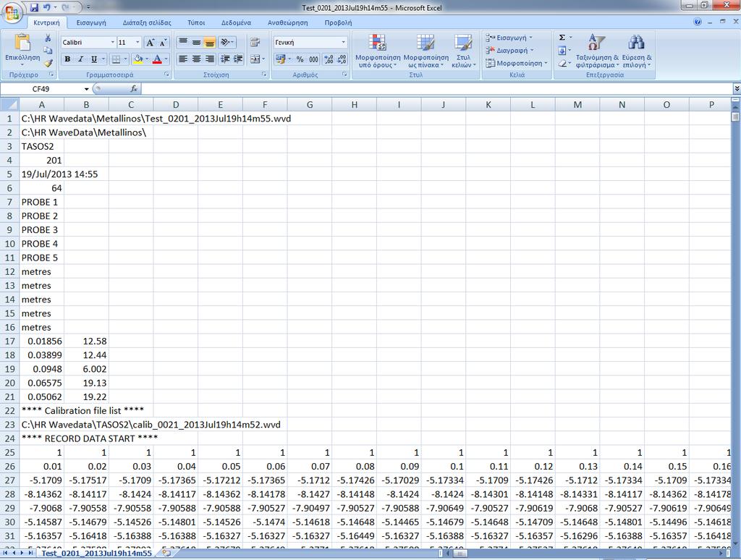Open the font size 11 dropdown
The width and height of the screenshot is (741, 560).
pyautogui.click(x=137, y=42)
